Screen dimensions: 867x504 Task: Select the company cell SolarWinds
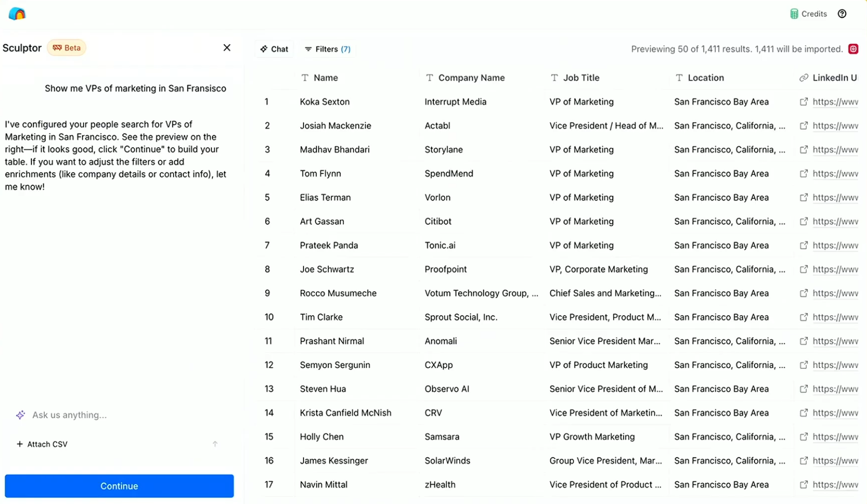(x=447, y=461)
